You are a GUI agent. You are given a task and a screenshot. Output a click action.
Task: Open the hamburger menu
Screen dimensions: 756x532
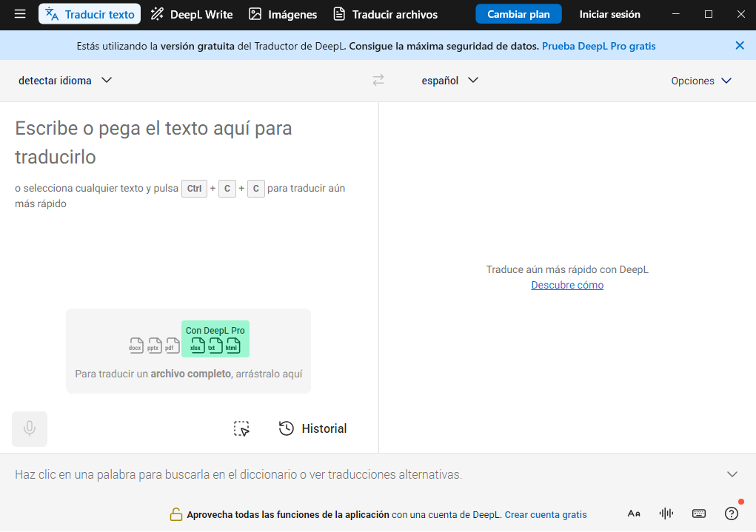[20, 14]
